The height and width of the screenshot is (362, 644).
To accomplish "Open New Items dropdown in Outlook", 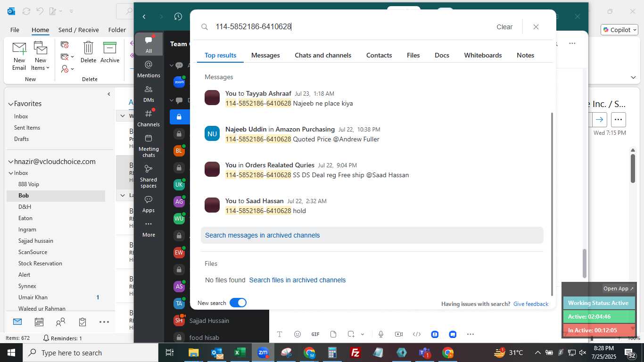I will (41, 56).
